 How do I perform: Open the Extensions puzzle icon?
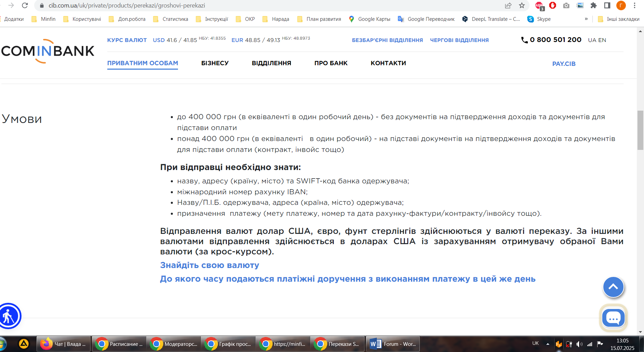[x=593, y=5]
